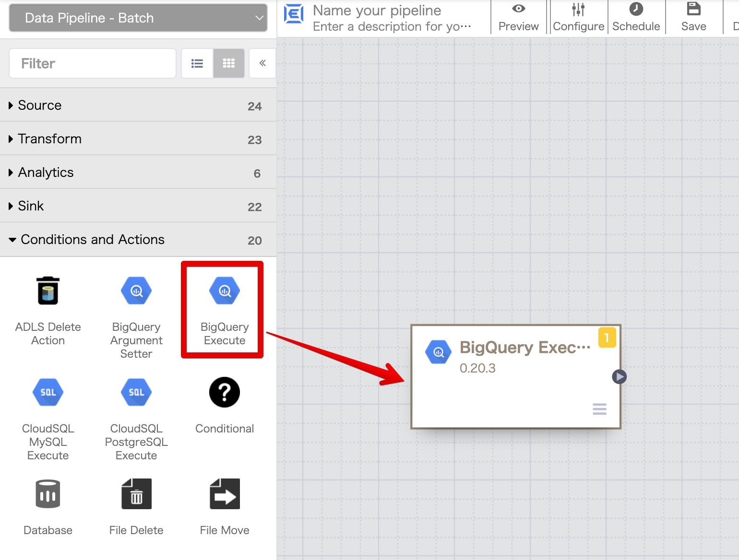Add the BigQuery Argument Setter plugin

[x=136, y=291]
